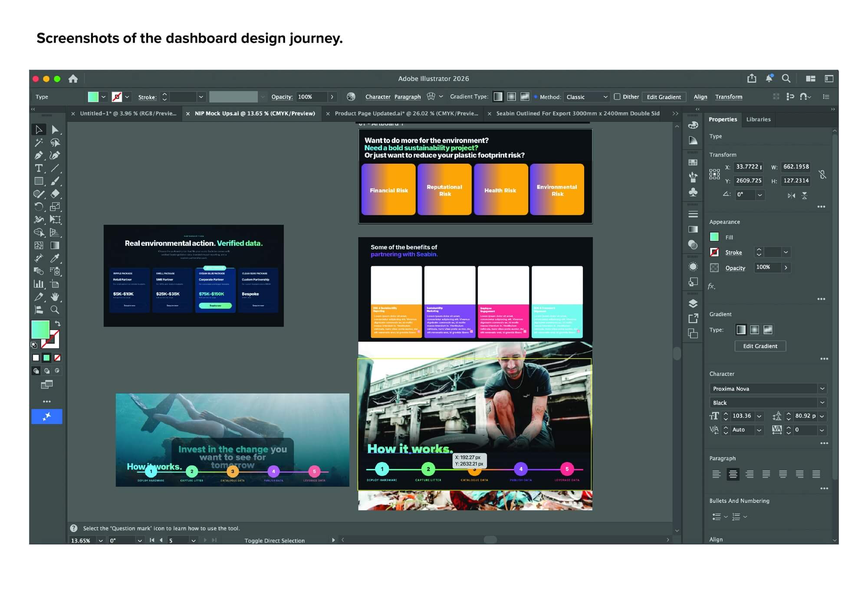Activate the Type tool
The width and height of the screenshot is (868, 614).
point(39,168)
